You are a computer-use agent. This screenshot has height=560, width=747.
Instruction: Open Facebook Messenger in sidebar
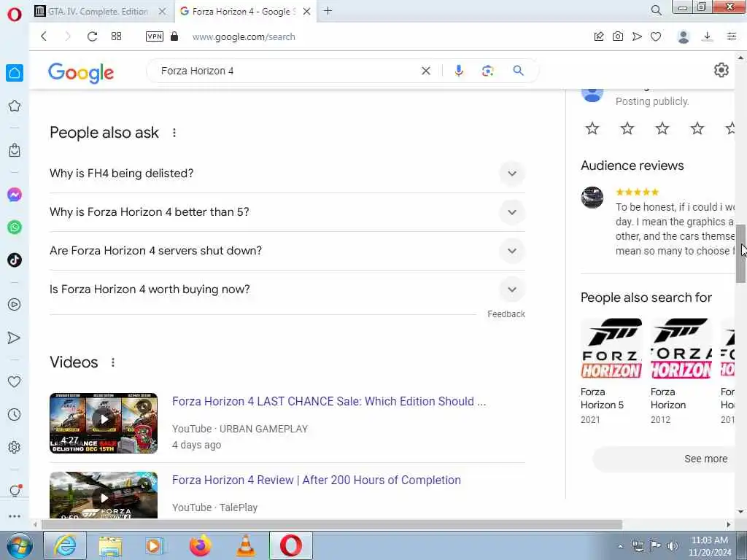[15, 195]
